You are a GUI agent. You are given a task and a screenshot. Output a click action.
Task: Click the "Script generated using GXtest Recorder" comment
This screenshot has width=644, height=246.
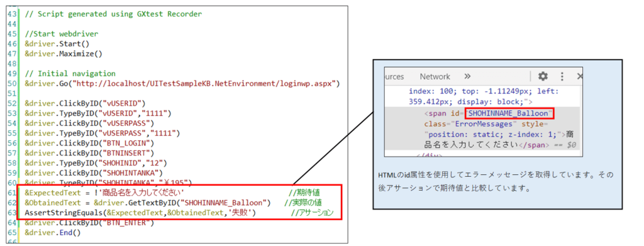tap(113, 14)
